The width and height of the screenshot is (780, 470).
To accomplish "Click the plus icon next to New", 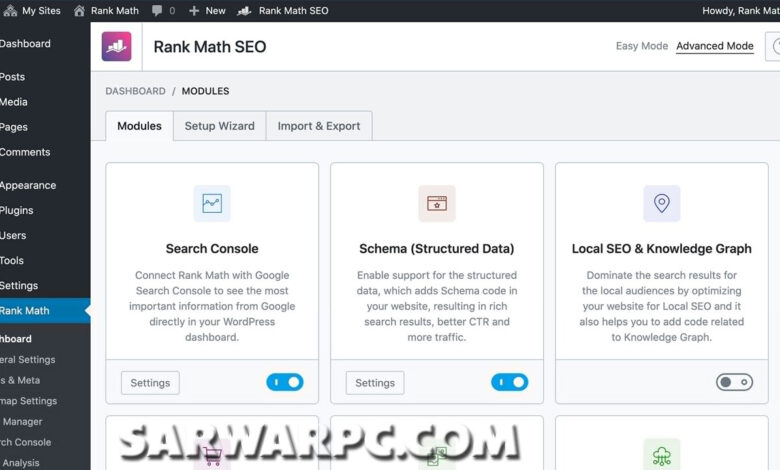I will pyautogui.click(x=194, y=10).
